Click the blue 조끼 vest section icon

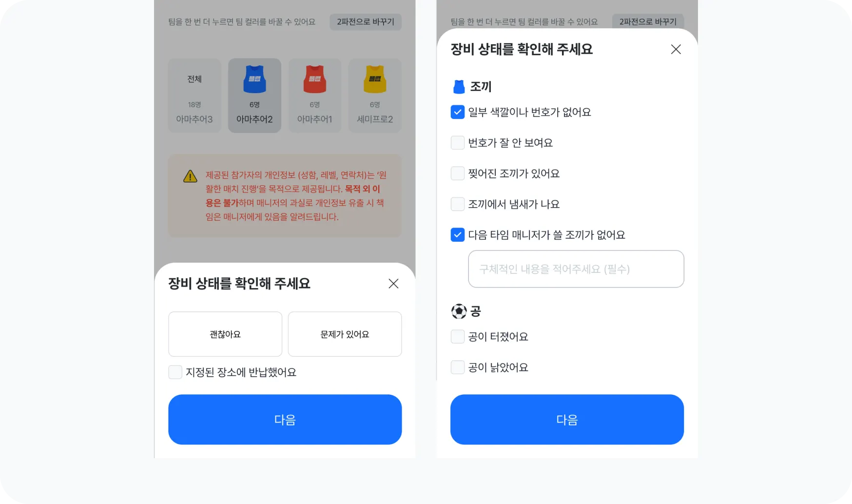(x=459, y=87)
